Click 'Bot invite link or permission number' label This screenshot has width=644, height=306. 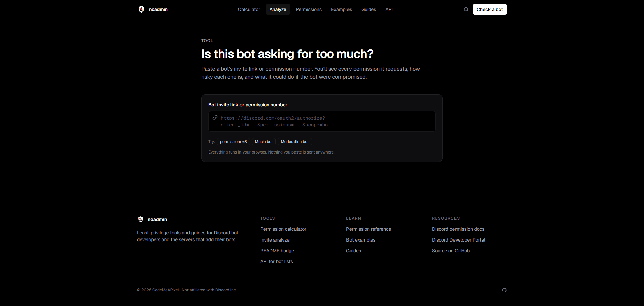click(248, 105)
